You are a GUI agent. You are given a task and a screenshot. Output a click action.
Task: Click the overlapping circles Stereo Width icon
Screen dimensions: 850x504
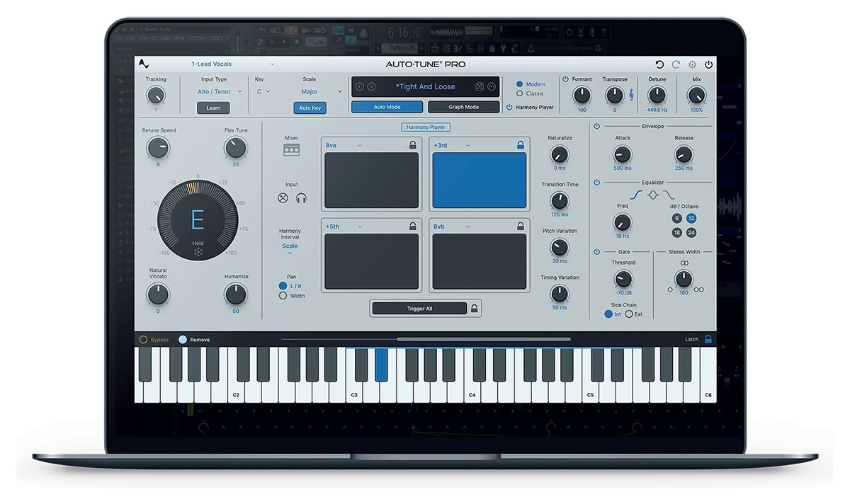click(x=684, y=263)
